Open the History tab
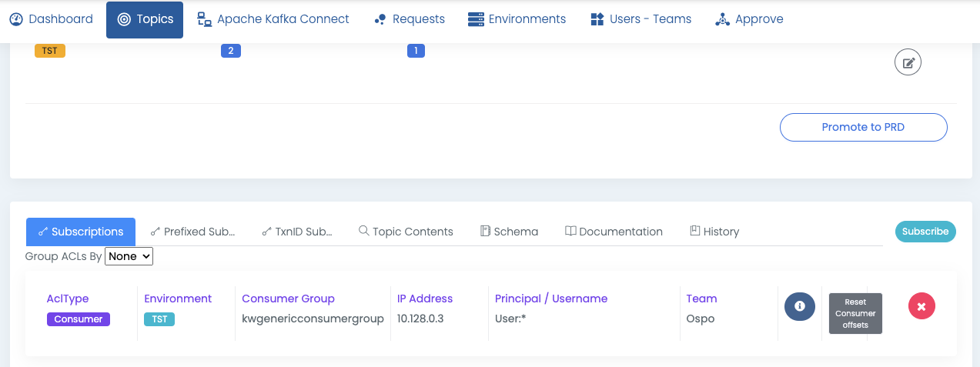Screen dimensions: 980x367 coord(714,232)
